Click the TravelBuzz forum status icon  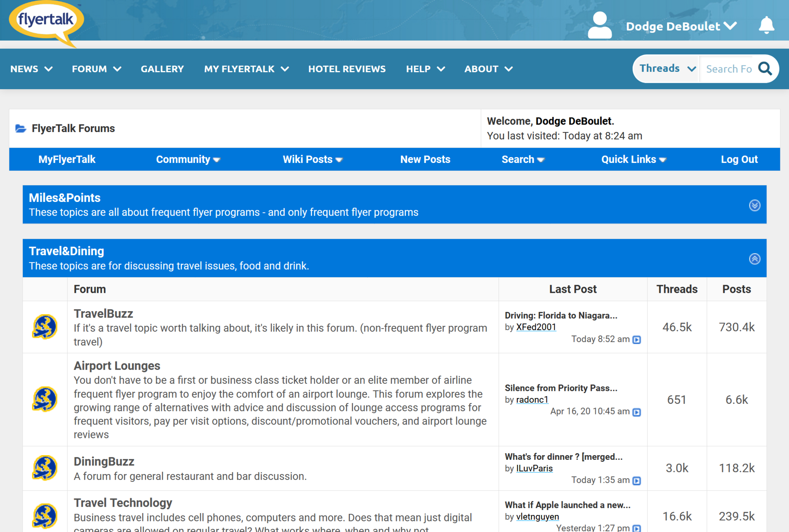pyautogui.click(x=45, y=327)
